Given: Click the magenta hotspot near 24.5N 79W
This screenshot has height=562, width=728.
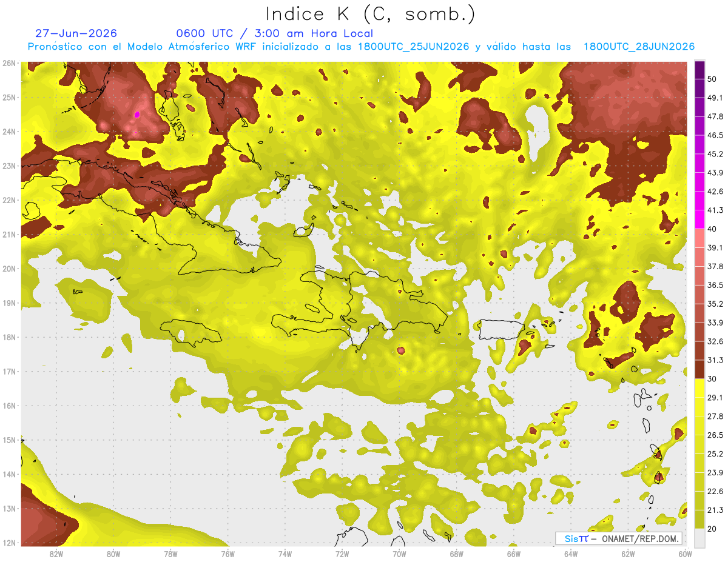Looking at the screenshot, I should pyautogui.click(x=137, y=114).
